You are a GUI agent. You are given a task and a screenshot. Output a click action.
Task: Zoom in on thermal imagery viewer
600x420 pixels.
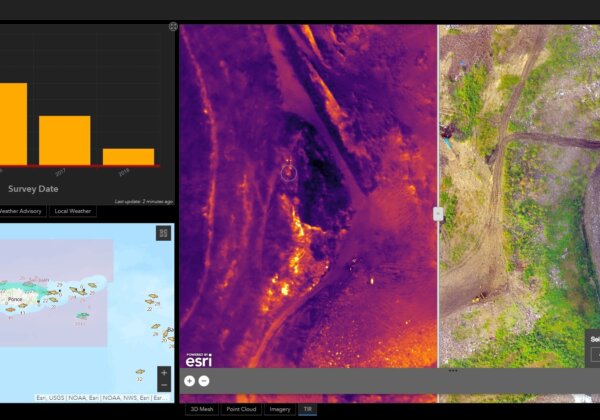pyautogui.click(x=189, y=381)
